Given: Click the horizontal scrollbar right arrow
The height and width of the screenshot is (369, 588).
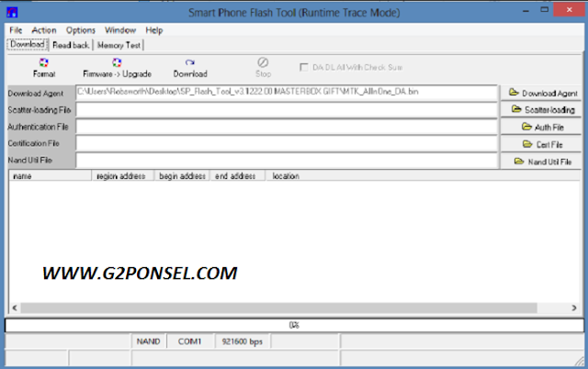Looking at the screenshot, I should [573, 307].
